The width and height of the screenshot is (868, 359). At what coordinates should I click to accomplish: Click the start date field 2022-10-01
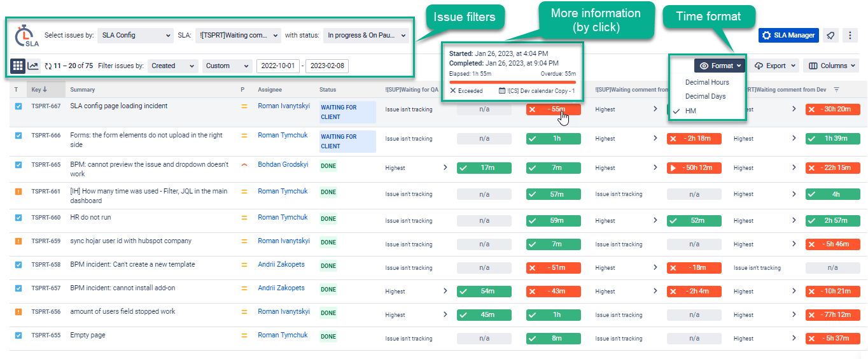pyautogui.click(x=278, y=66)
